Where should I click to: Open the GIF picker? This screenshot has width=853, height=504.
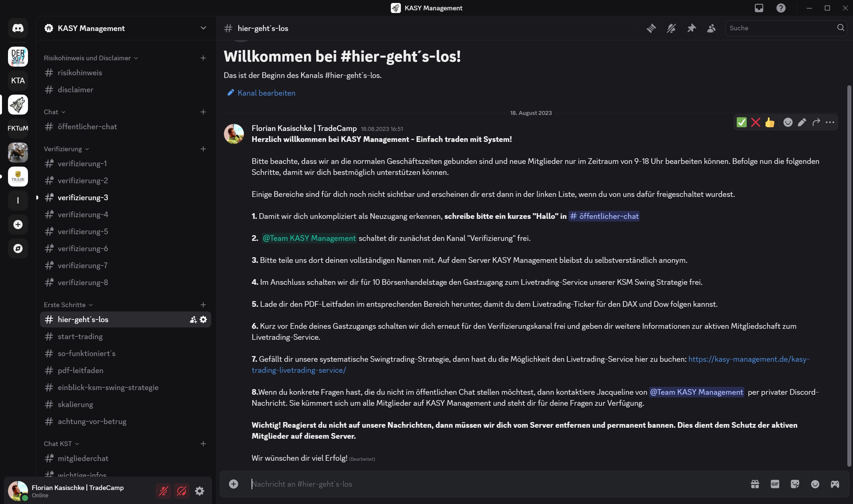[775, 484]
